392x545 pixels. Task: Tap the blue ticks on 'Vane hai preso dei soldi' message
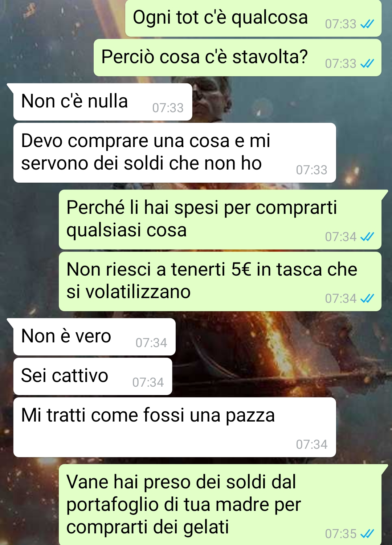367,534
